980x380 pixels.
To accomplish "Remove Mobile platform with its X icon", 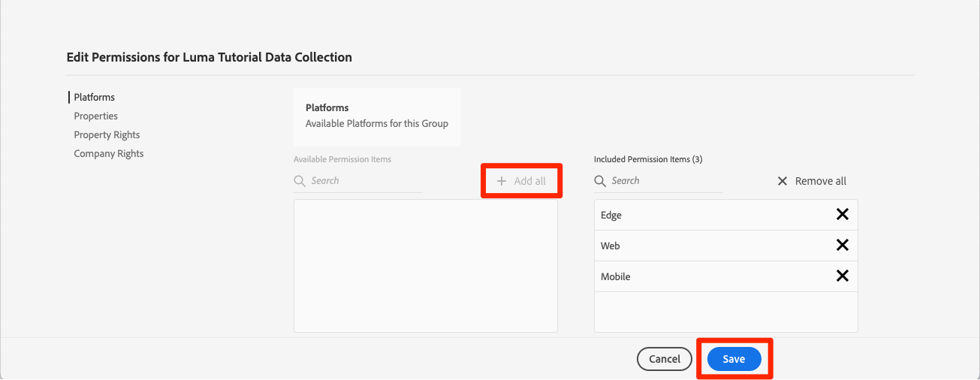I will (843, 276).
